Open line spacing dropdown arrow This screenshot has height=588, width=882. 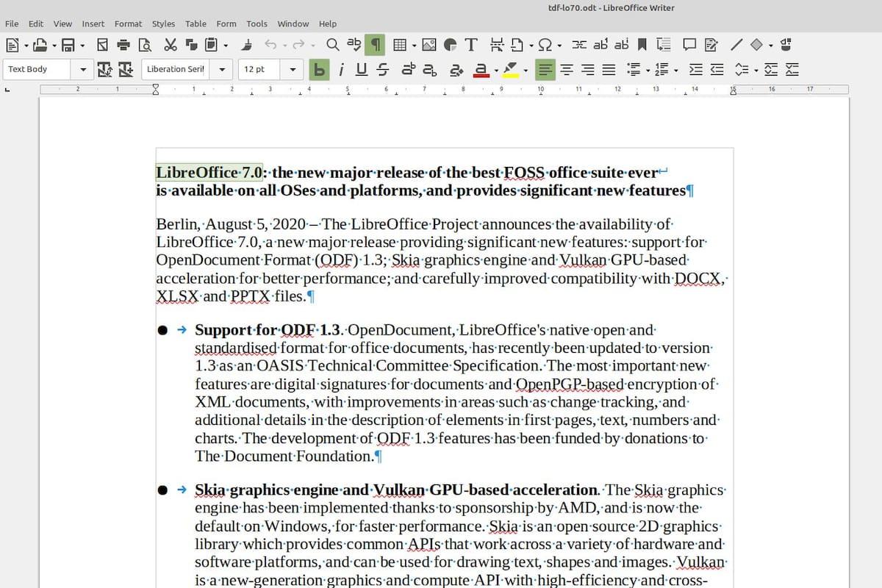point(756,70)
